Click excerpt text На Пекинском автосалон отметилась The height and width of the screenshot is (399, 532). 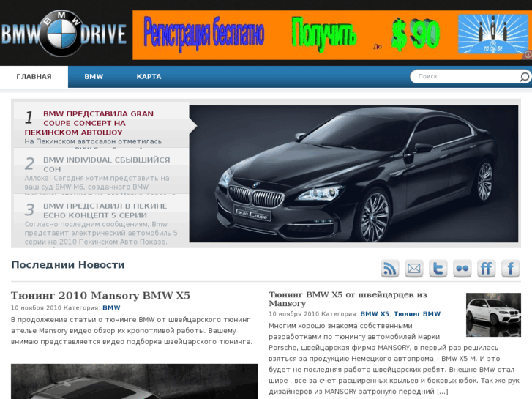[x=93, y=141]
